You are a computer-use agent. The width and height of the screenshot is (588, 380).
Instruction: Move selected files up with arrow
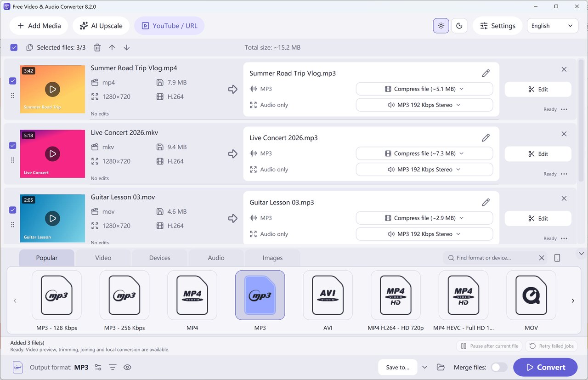click(112, 47)
